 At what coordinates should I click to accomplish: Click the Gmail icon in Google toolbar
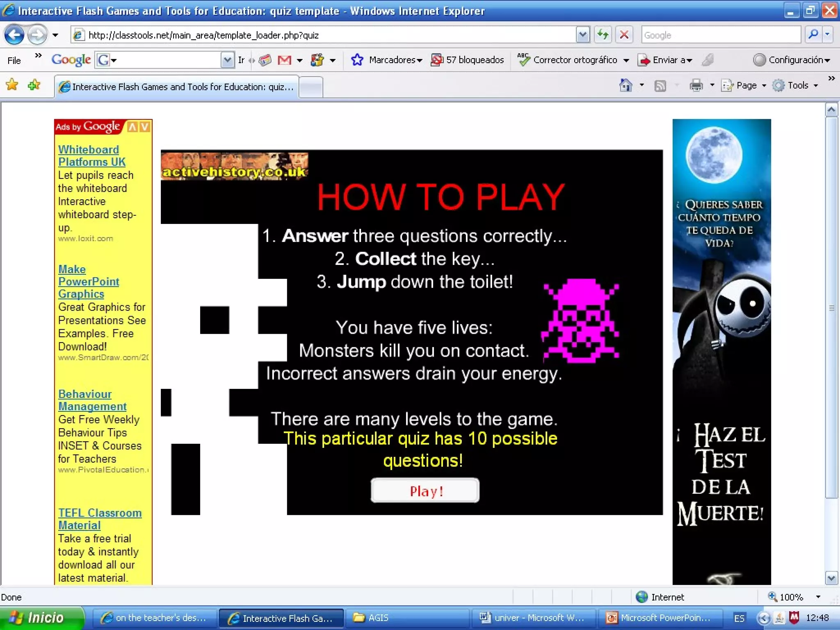pyautogui.click(x=284, y=60)
